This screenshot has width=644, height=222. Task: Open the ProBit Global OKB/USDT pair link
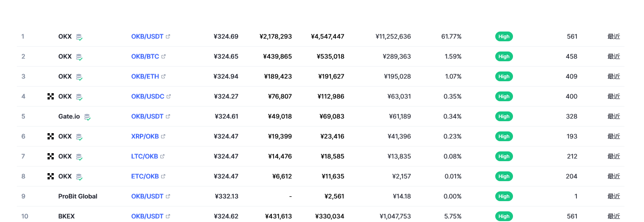click(x=147, y=196)
